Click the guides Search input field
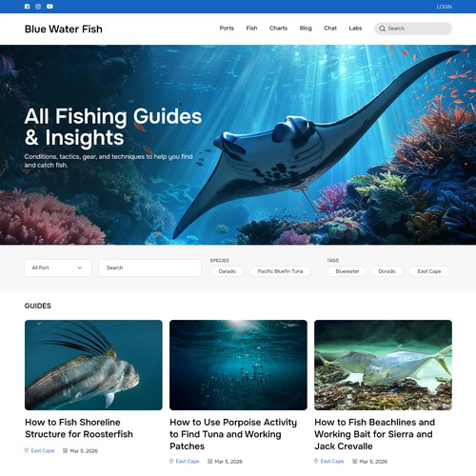This screenshot has height=476, width=476. pos(149,268)
